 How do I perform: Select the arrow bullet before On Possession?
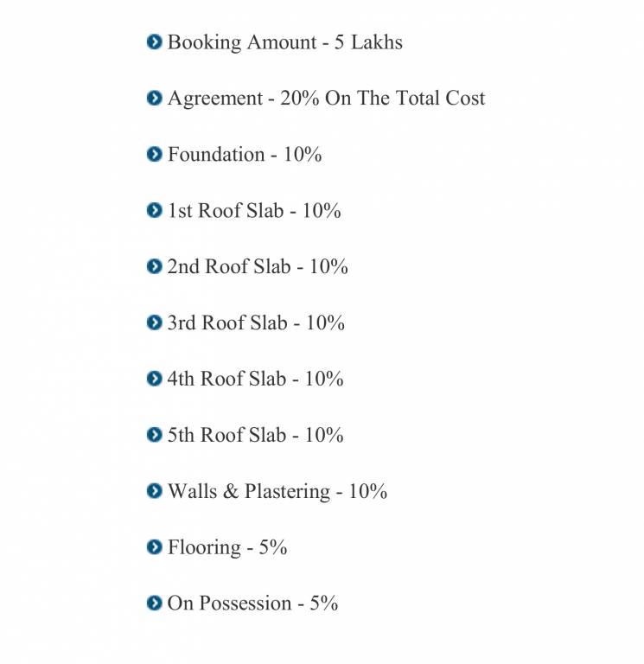click(155, 603)
